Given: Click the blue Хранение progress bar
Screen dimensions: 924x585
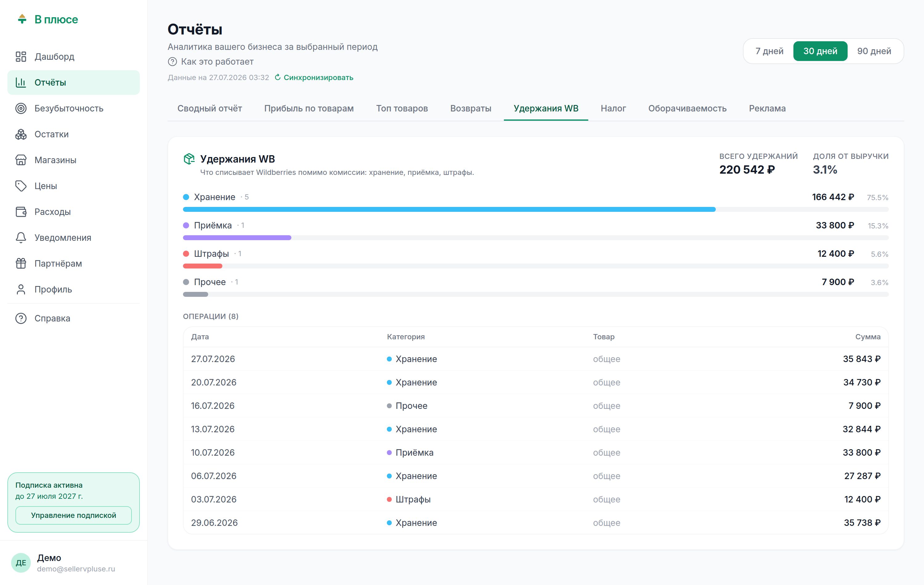Looking at the screenshot, I should tap(449, 209).
